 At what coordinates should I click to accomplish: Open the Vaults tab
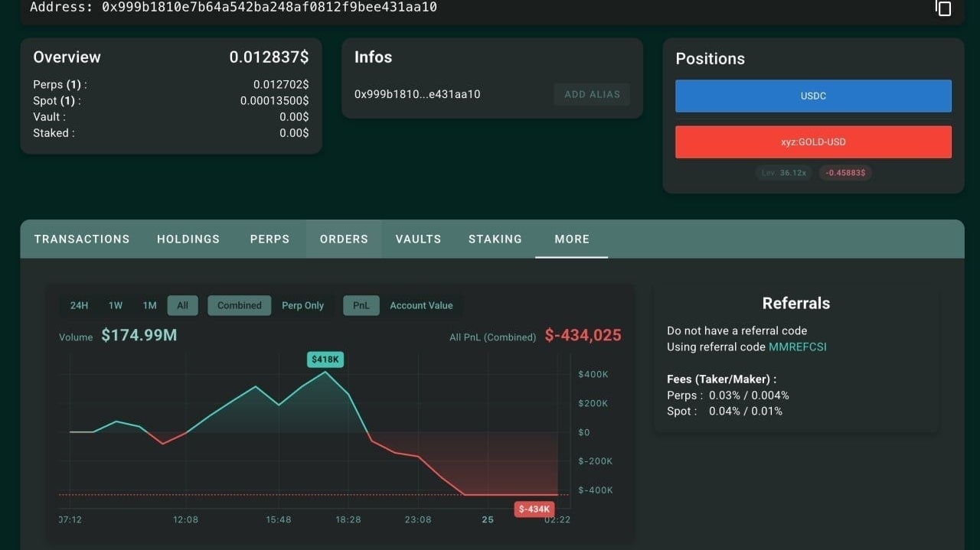pyautogui.click(x=418, y=239)
